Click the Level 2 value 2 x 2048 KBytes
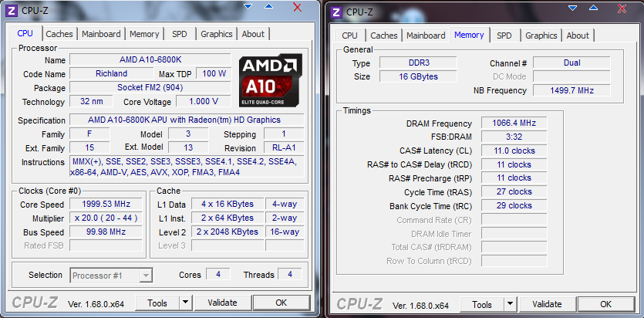The width and height of the screenshot is (644, 318). point(228,232)
